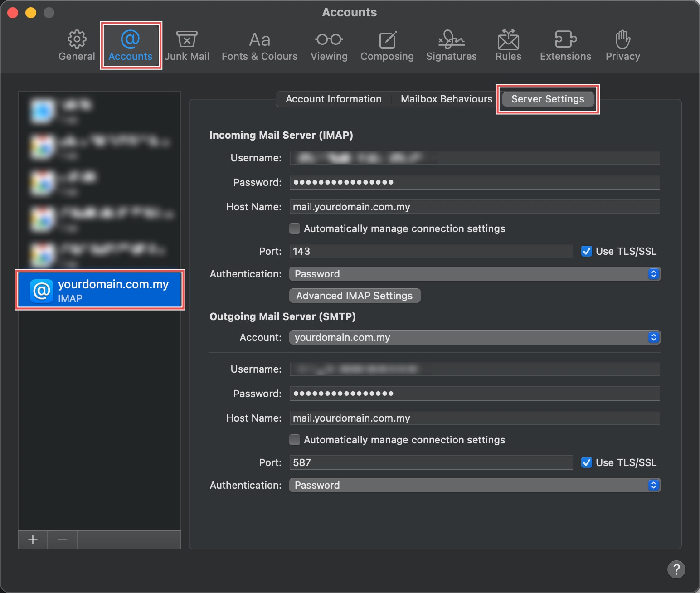Switch to Mailbox Behaviours tab
Screen dimensions: 700x593
point(446,99)
